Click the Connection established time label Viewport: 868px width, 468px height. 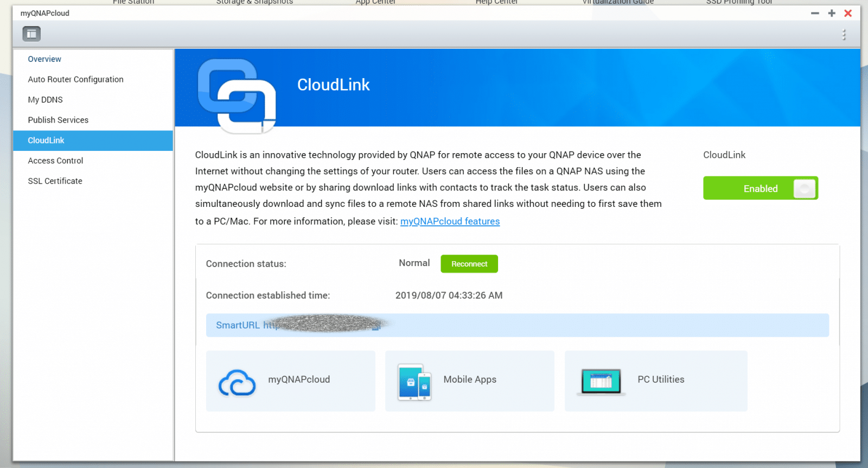(x=268, y=295)
